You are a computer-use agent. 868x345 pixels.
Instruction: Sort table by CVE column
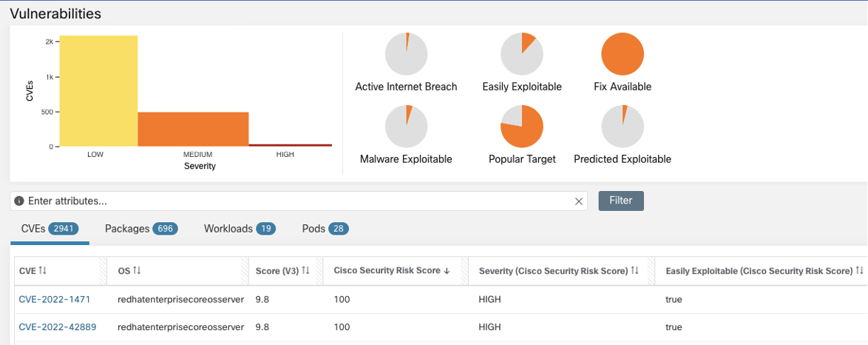click(x=42, y=271)
